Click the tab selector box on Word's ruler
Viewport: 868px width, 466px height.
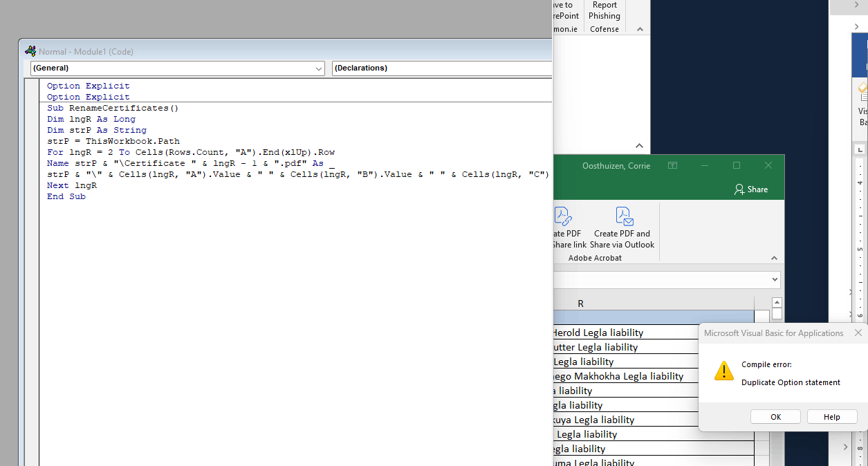pyautogui.click(x=860, y=149)
